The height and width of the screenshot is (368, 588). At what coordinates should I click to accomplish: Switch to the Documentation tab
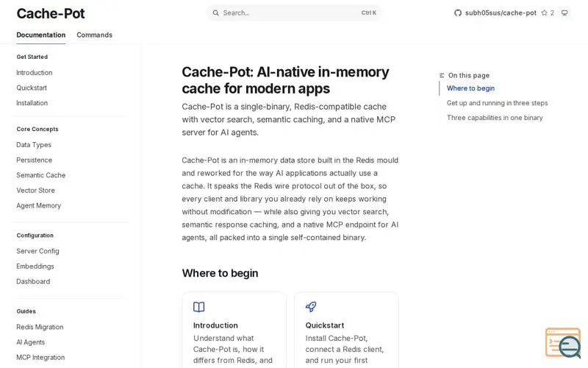pos(41,35)
